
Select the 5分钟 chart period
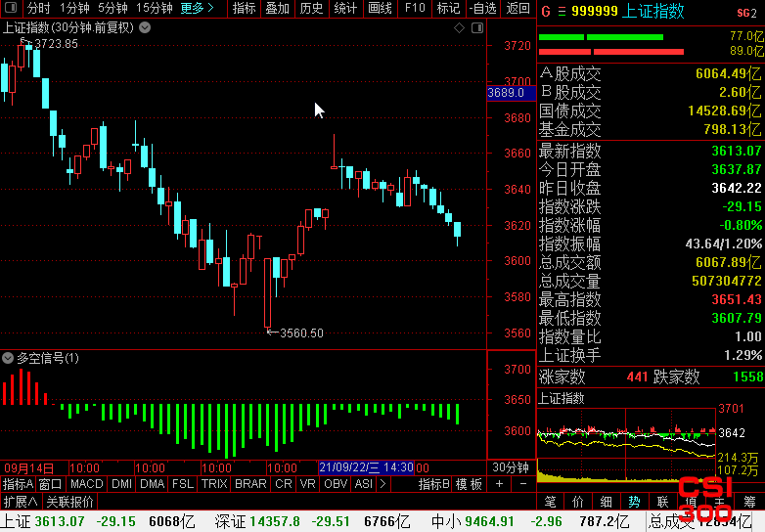112,8
